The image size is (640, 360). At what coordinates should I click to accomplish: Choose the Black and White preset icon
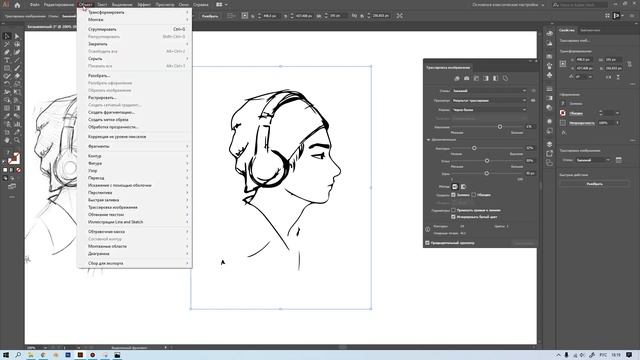(x=496, y=78)
